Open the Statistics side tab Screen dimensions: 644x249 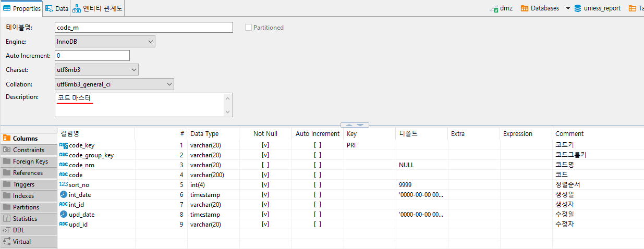pos(28,219)
